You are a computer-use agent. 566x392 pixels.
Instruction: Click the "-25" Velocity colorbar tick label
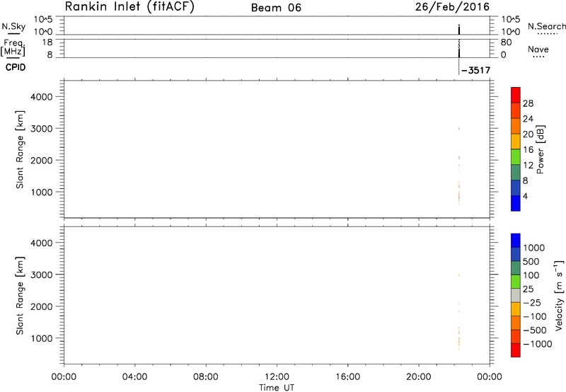532,303
